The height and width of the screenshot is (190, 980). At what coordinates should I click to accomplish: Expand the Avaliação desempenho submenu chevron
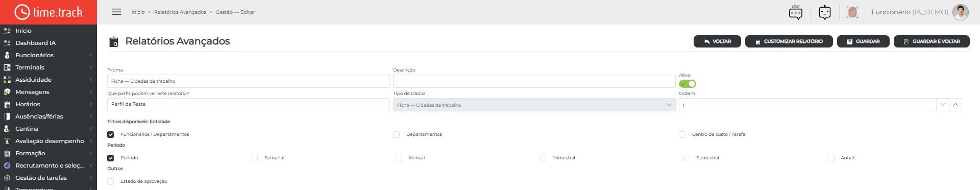tap(91, 141)
